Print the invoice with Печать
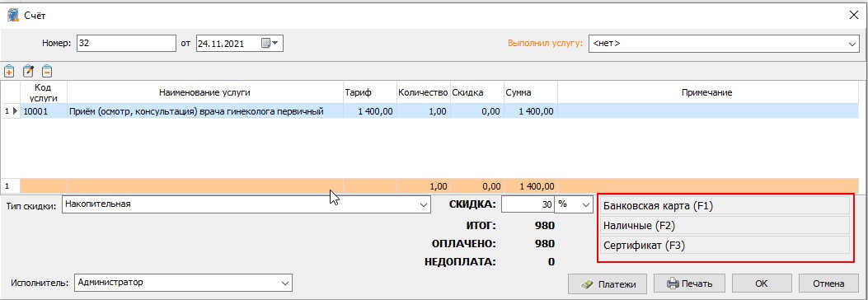This screenshot has height=300, width=868. point(689,284)
